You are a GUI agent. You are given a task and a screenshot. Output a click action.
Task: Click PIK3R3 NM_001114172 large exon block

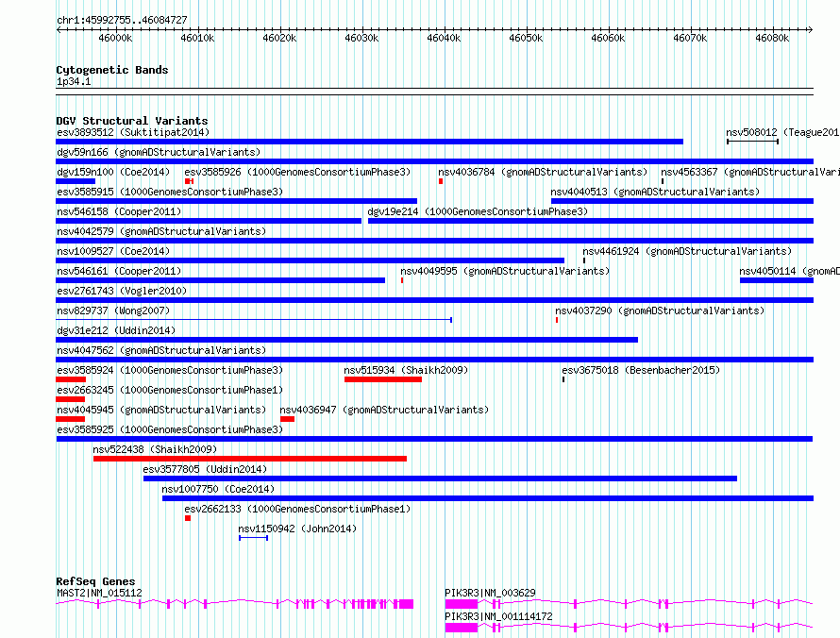point(461,628)
